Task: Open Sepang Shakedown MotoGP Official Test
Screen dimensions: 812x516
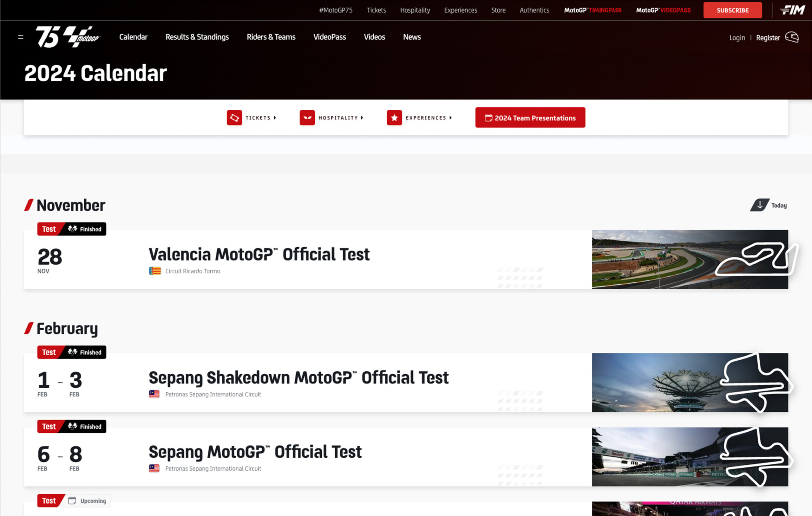Action: [298, 378]
